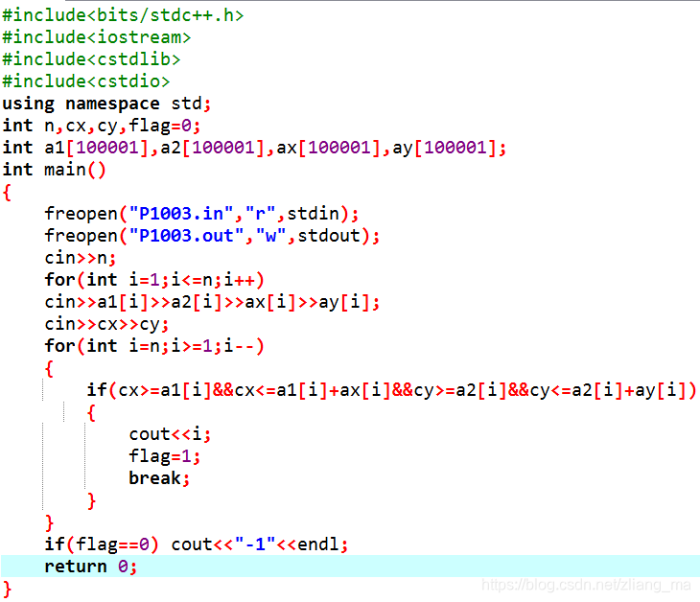Click the flag=0 declaration
This screenshot has height=602, width=700.
click(165, 126)
